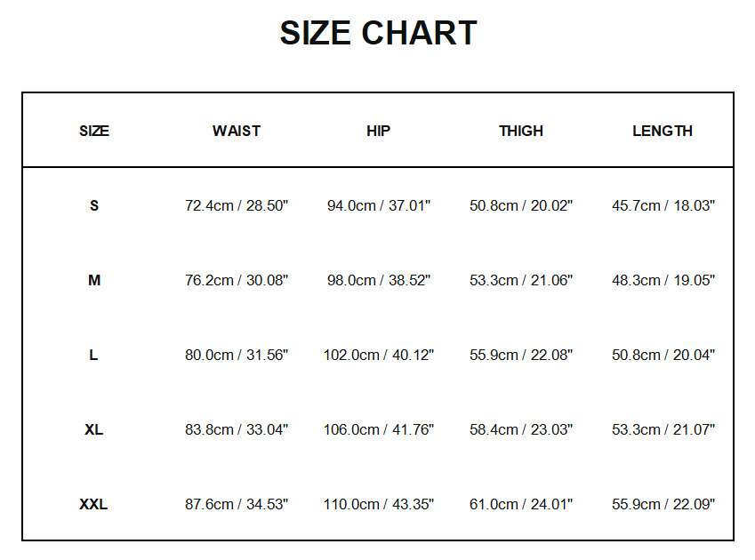Screen dimensions: 755x560
Task: Select the THIGH column header
Action: (521, 131)
